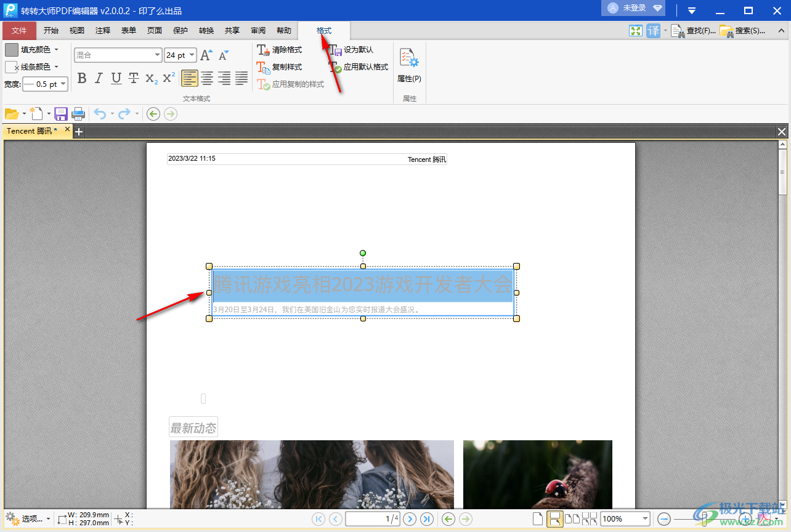Toggle superscript formatting
This screenshot has width=791, height=532.
(169, 78)
